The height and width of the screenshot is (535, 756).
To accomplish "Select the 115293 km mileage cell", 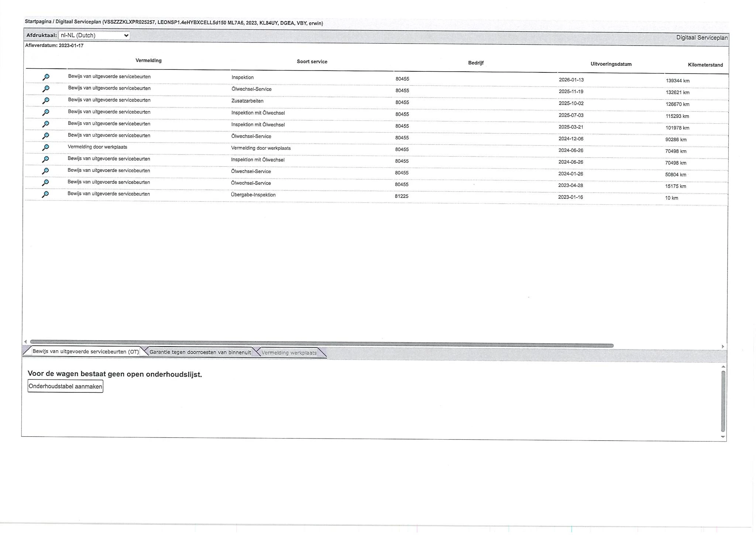I will point(677,116).
